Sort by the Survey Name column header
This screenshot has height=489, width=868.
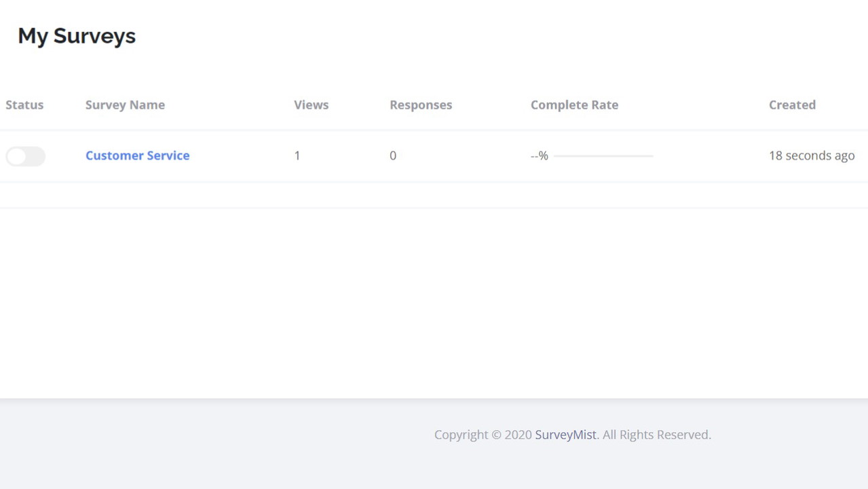tap(125, 105)
